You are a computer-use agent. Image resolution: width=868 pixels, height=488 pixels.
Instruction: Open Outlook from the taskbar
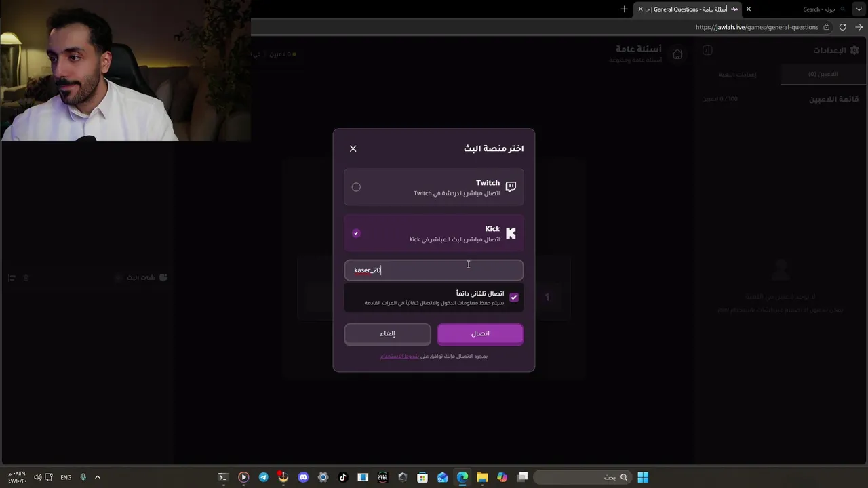pos(442,477)
